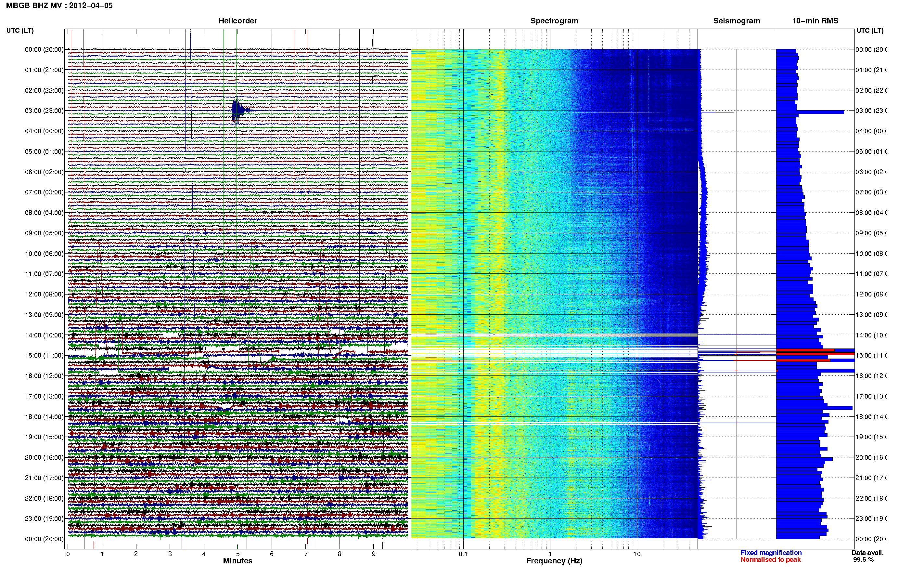
Task: Click the left '20:00 (16:00)' time label
Action: coord(44,457)
